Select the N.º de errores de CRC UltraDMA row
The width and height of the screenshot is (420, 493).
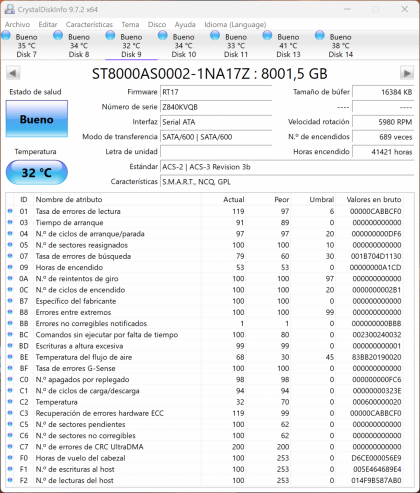click(x=204, y=447)
